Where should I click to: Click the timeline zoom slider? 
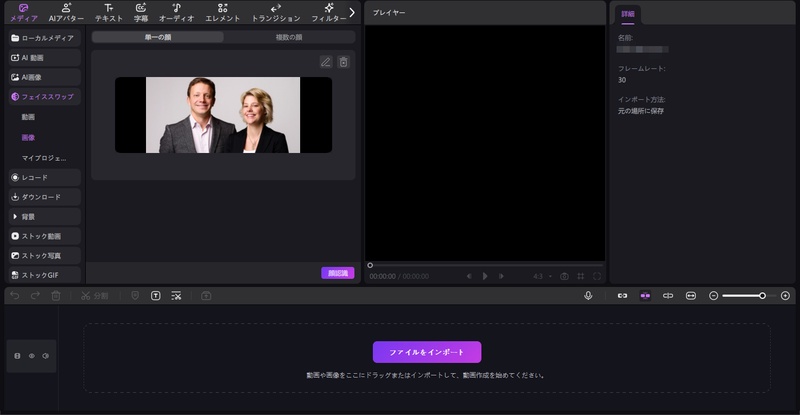pos(749,296)
